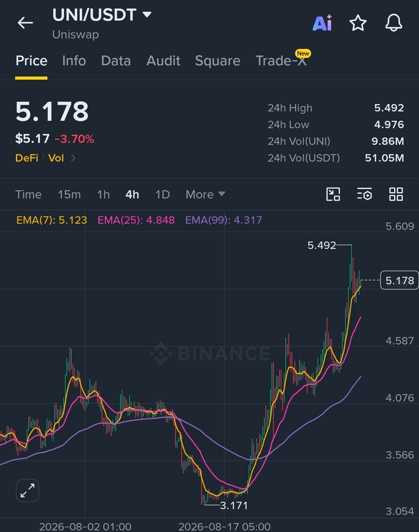419x532 pixels.
Task: Expand chart to fullscreen
Action: pos(28,490)
